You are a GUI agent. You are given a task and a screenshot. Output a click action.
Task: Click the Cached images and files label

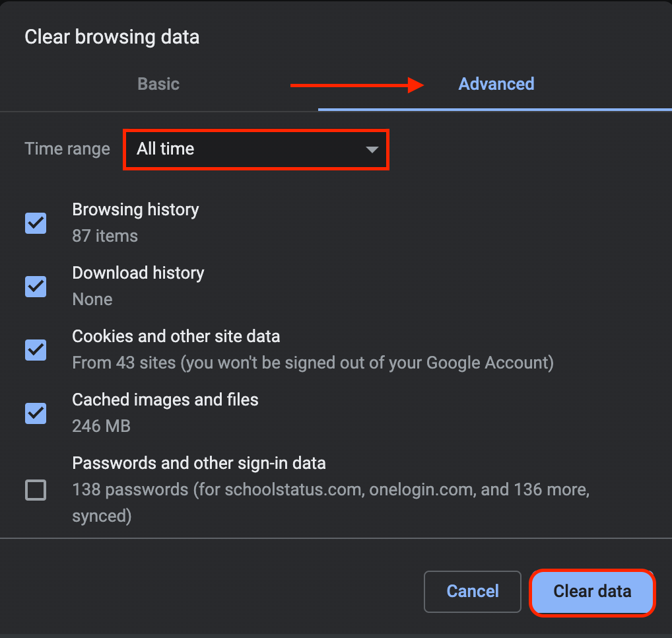[x=165, y=400]
